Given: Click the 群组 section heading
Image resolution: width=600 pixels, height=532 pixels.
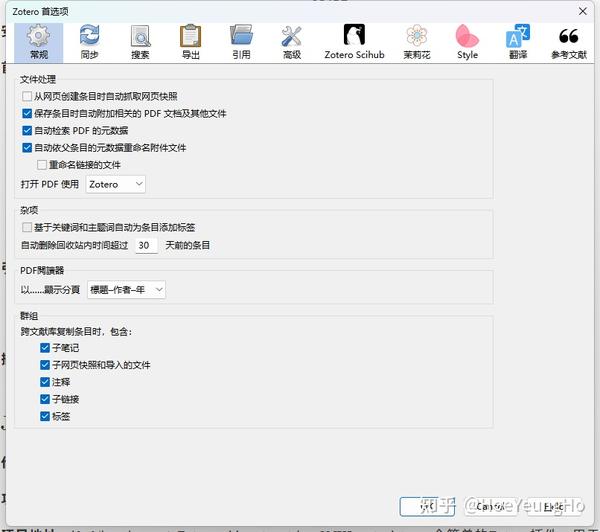Looking at the screenshot, I should [29, 316].
